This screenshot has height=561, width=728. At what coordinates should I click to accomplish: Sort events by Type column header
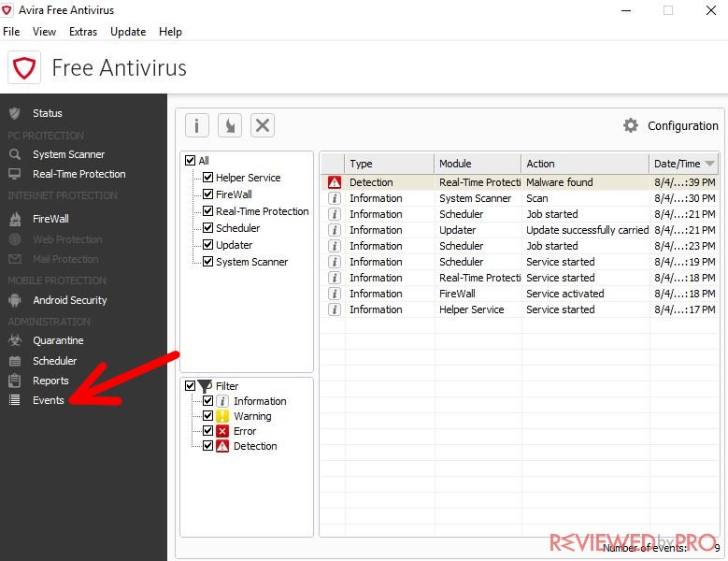click(389, 164)
